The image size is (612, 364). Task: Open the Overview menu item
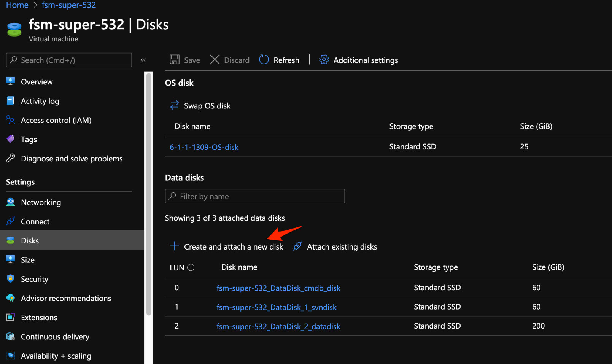(x=37, y=82)
